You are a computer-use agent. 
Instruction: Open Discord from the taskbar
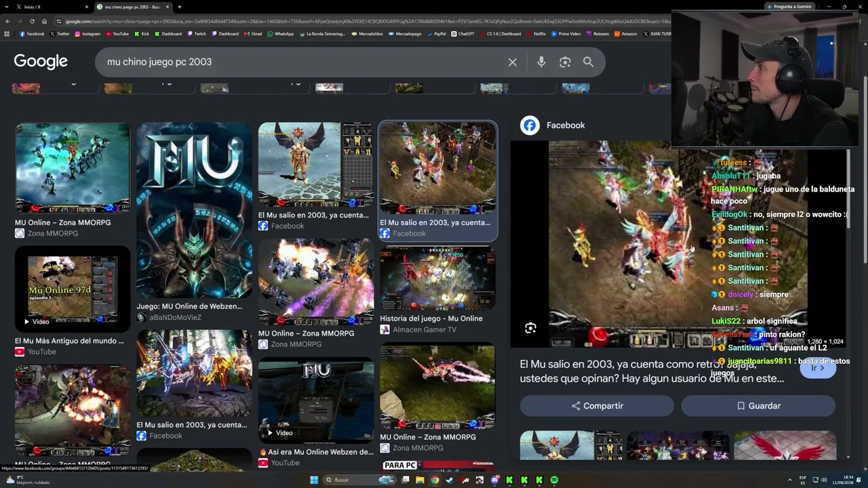click(x=494, y=480)
